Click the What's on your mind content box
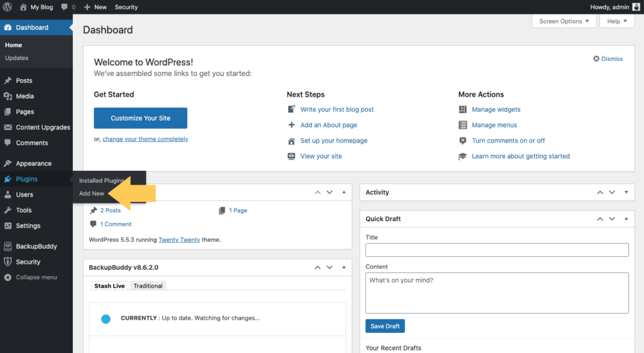This screenshot has width=644, height=353. pyautogui.click(x=497, y=293)
